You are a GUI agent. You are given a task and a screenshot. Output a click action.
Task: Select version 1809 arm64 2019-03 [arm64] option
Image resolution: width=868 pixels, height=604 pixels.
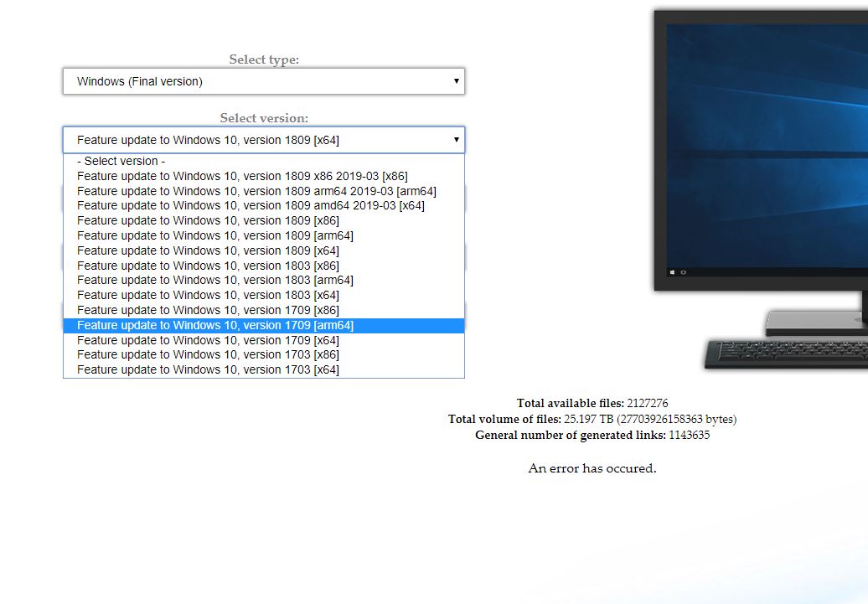click(x=263, y=191)
